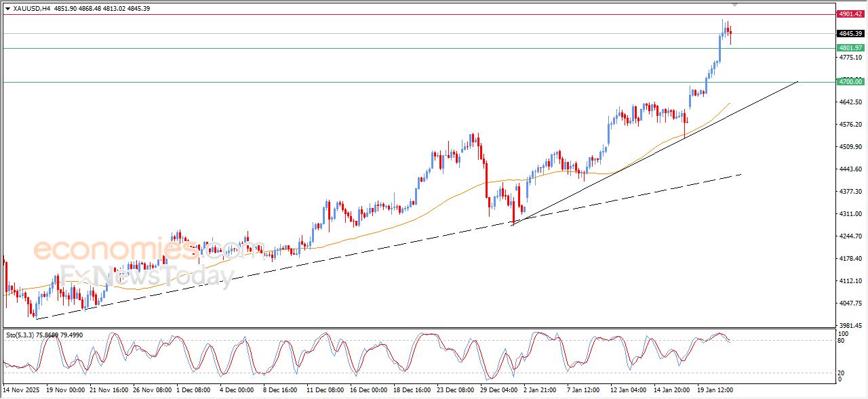
Task: Click the 4642.50 value on price axis
Action: point(850,102)
